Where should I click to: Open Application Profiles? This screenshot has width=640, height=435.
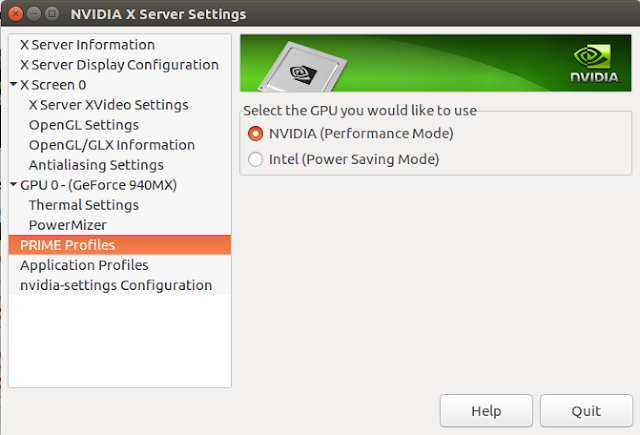pos(84,265)
